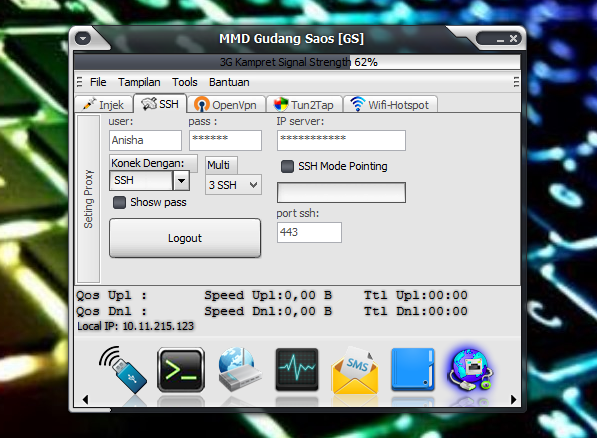Launch the terminal console icon
The image size is (597, 438).
[181, 370]
